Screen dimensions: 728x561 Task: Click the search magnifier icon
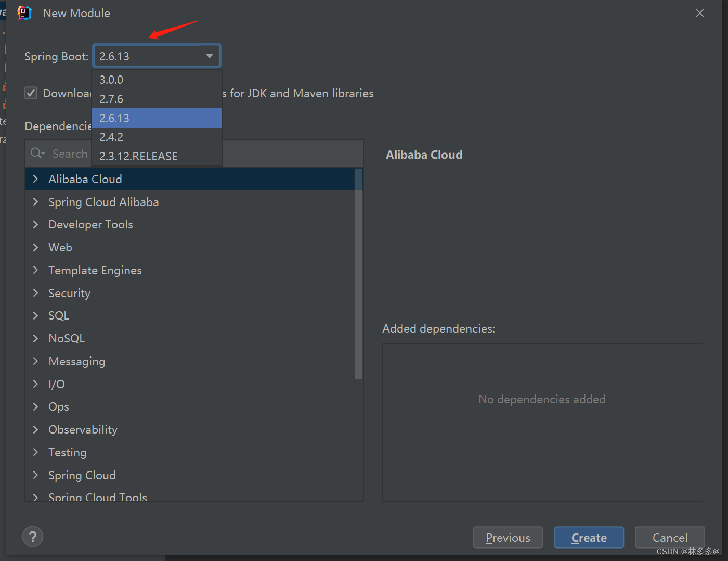37,154
